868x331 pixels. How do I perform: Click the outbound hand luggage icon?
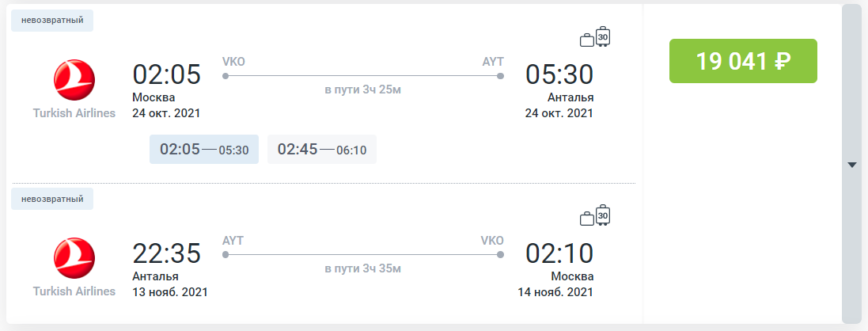tap(587, 40)
